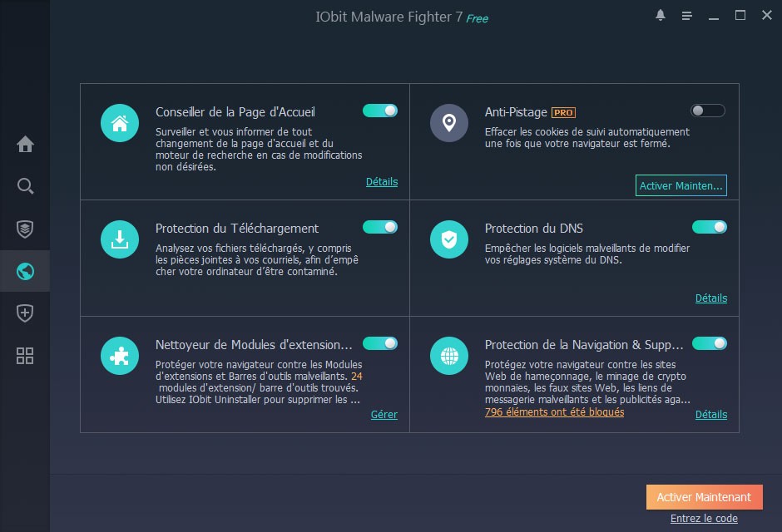782x532 pixels.
Task: Click Activer Mainten... button in Anti-Pistage
Action: 681,185
